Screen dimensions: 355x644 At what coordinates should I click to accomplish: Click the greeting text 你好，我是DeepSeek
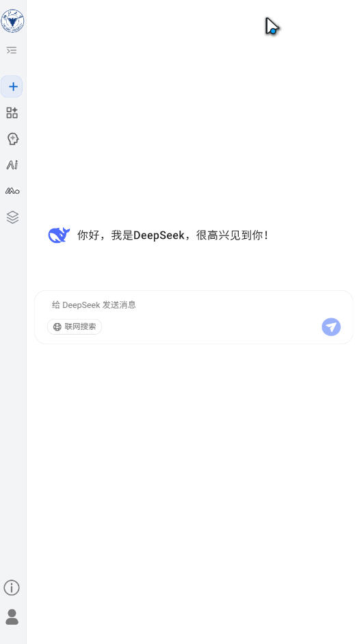[x=131, y=235]
